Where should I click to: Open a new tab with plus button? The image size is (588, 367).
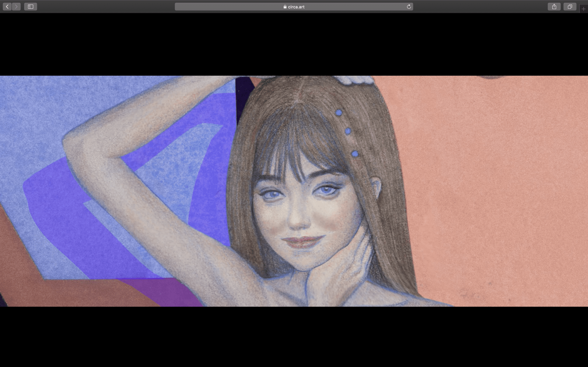coord(583,9)
